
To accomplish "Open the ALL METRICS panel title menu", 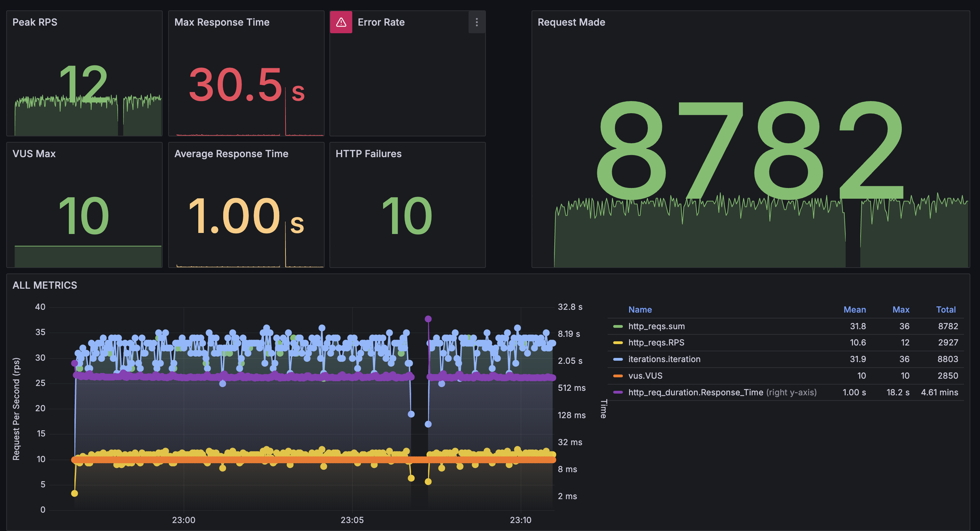I will (x=45, y=285).
